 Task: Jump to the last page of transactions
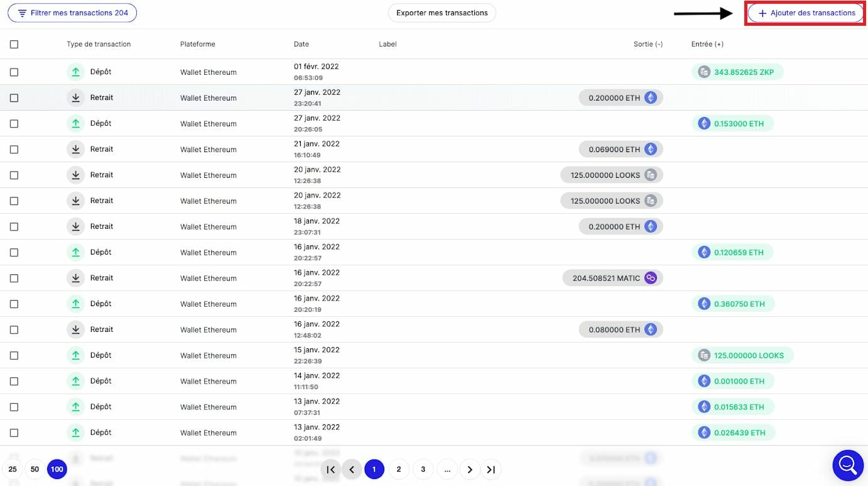tap(491, 469)
